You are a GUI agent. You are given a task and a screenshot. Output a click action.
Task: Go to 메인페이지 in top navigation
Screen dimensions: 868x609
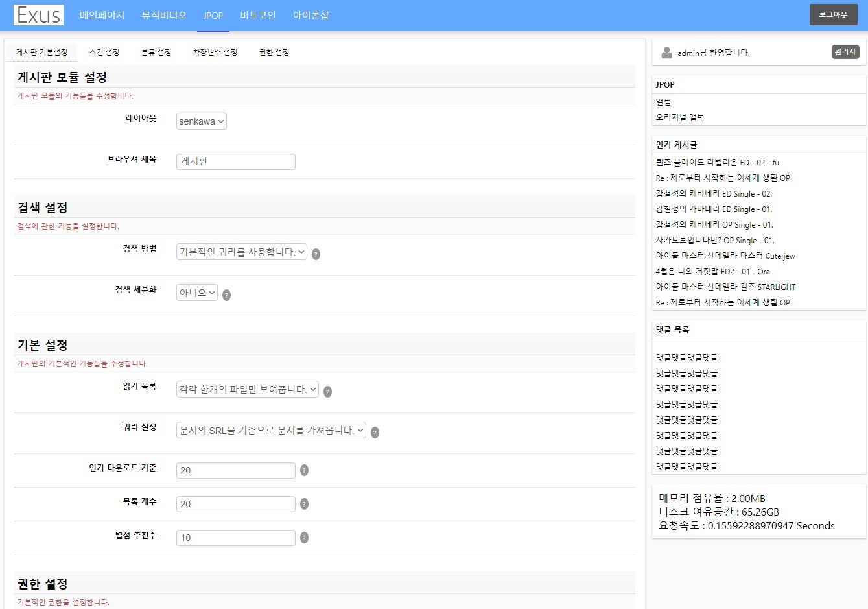[x=102, y=15]
